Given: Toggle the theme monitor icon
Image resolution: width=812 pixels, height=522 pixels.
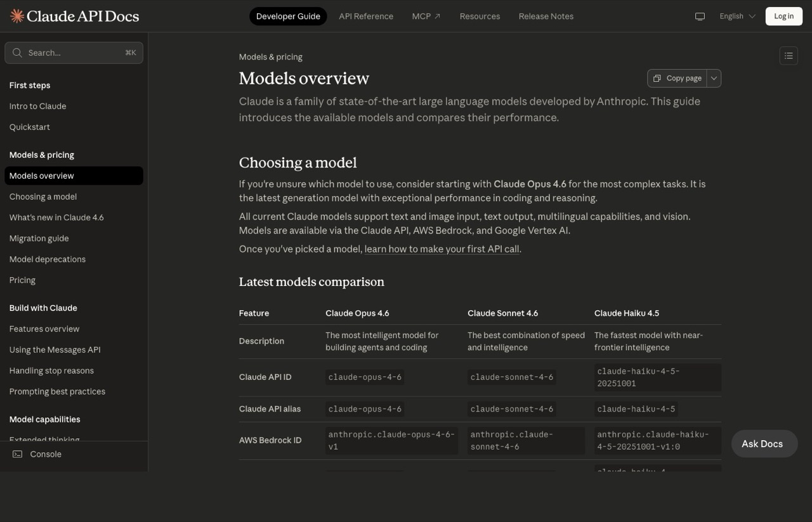Looking at the screenshot, I should (700, 16).
